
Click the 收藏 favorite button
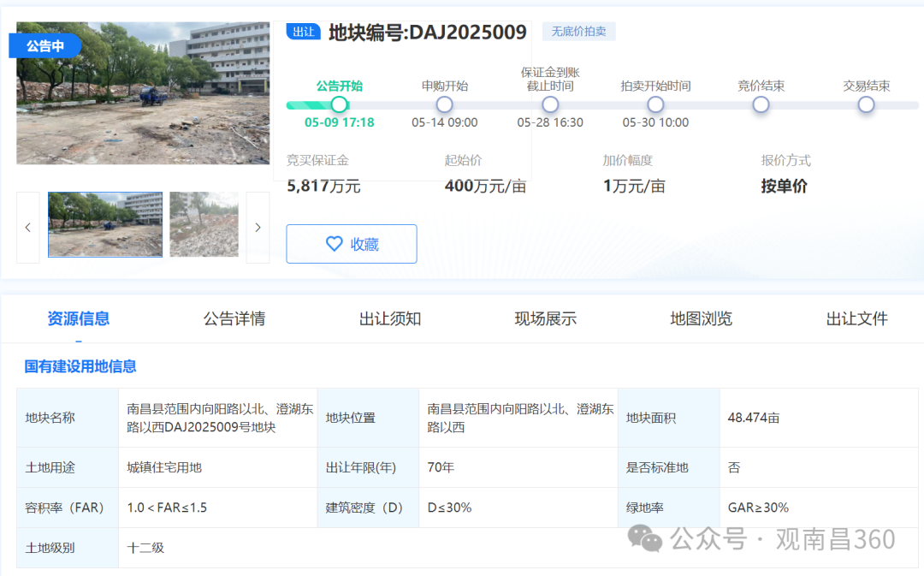click(x=352, y=243)
